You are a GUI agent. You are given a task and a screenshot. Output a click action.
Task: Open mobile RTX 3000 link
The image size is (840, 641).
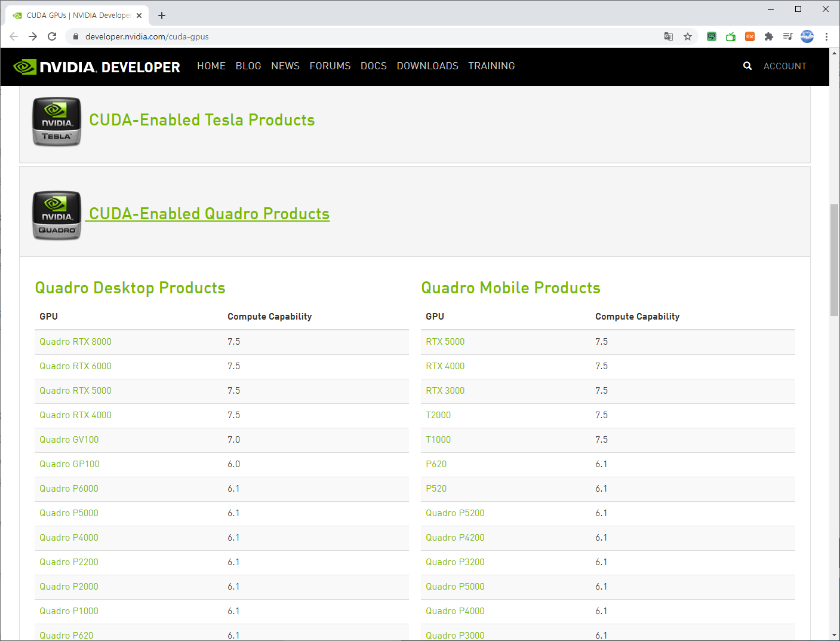point(445,391)
